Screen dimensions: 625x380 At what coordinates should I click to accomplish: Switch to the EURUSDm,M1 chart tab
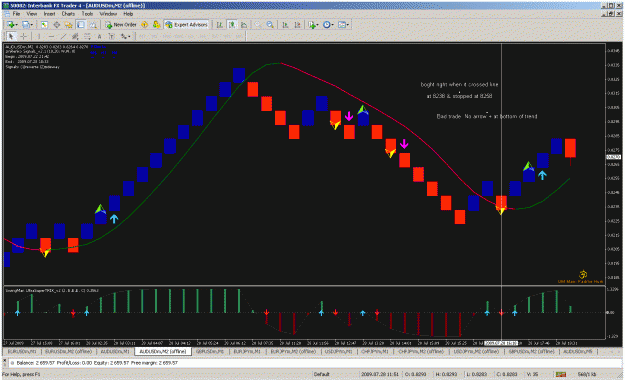(22, 352)
